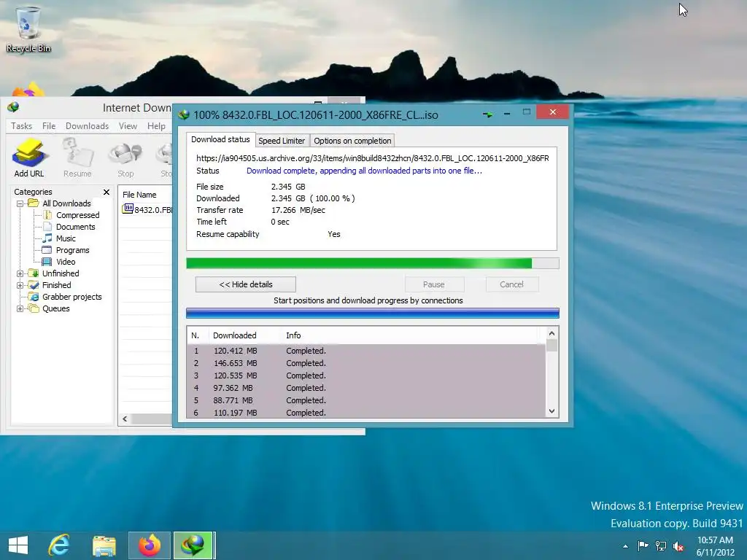747x560 pixels.
Task: Open the Help menu
Action: pyautogui.click(x=156, y=125)
